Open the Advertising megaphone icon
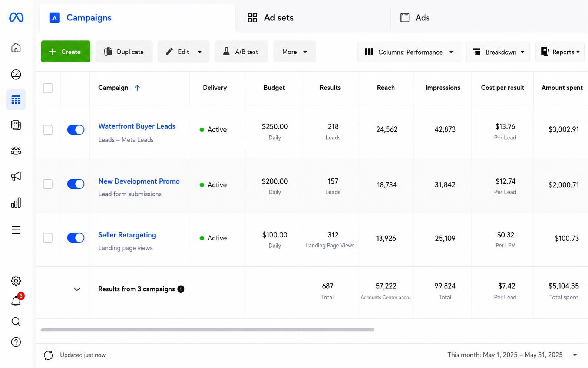Image resolution: width=588 pixels, height=368 pixels. point(16,176)
